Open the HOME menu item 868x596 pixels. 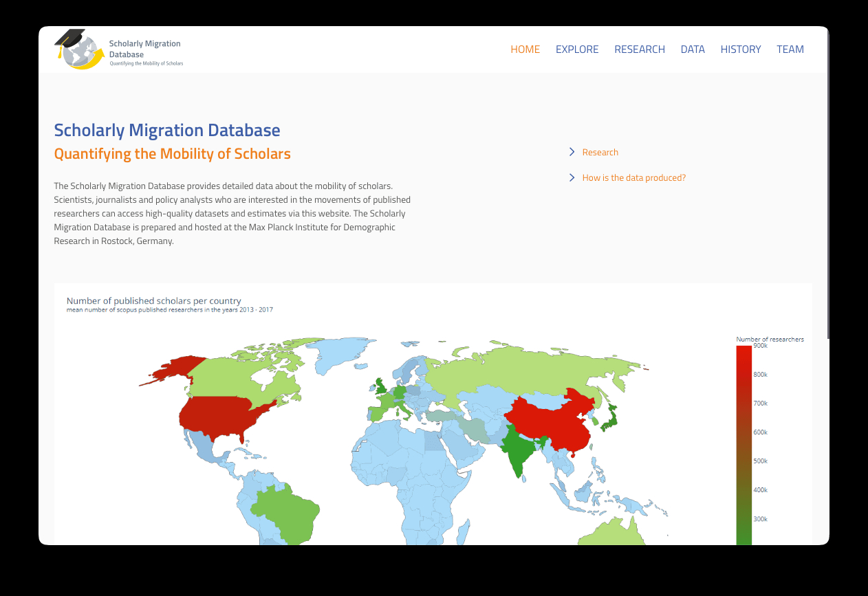coord(525,49)
